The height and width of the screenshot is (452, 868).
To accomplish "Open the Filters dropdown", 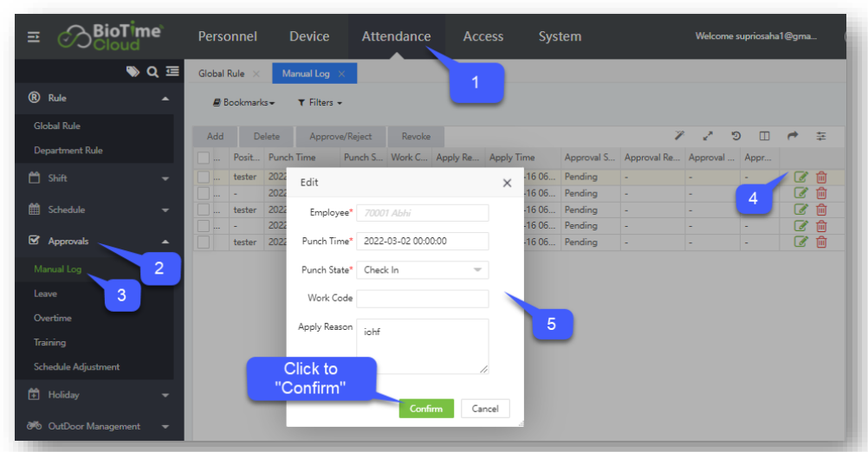I will point(320,103).
